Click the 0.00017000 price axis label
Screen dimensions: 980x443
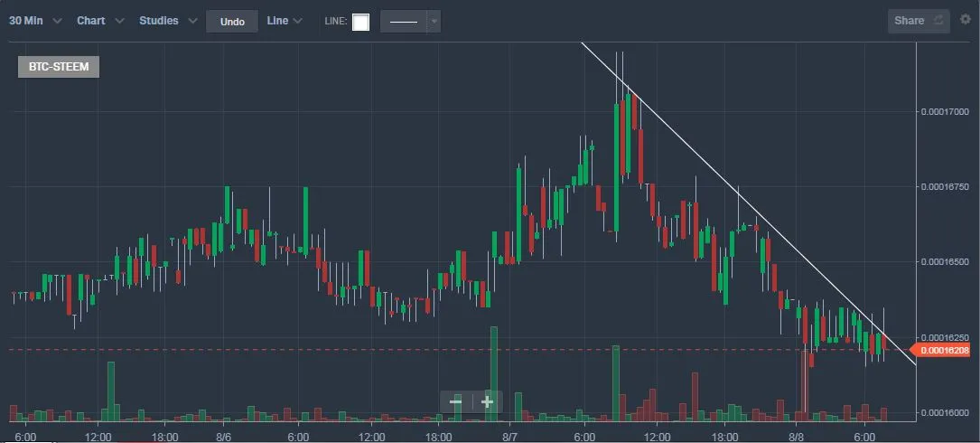click(945, 111)
